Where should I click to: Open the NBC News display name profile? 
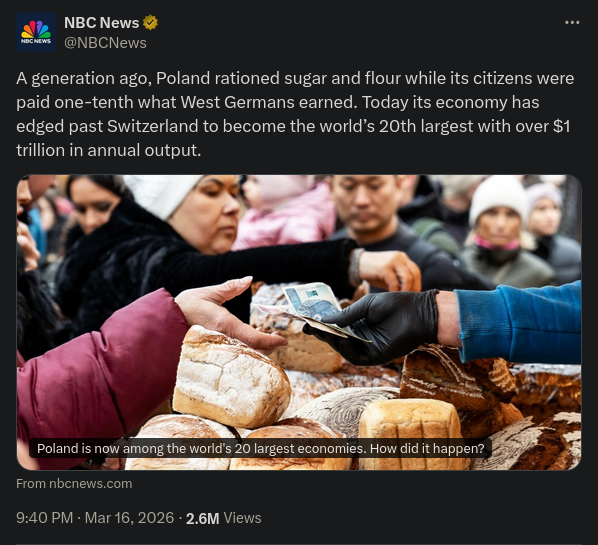point(101,23)
